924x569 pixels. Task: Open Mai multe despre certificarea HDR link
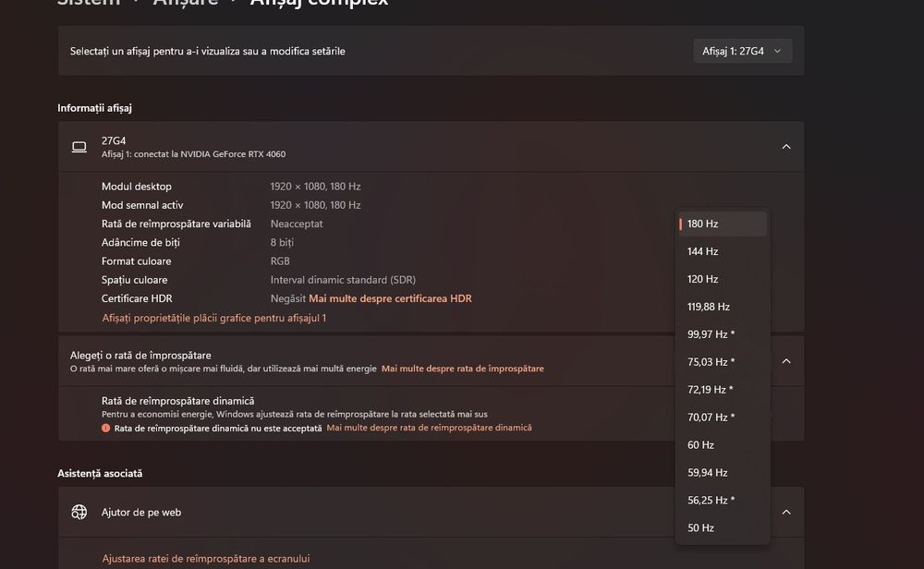point(390,298)
